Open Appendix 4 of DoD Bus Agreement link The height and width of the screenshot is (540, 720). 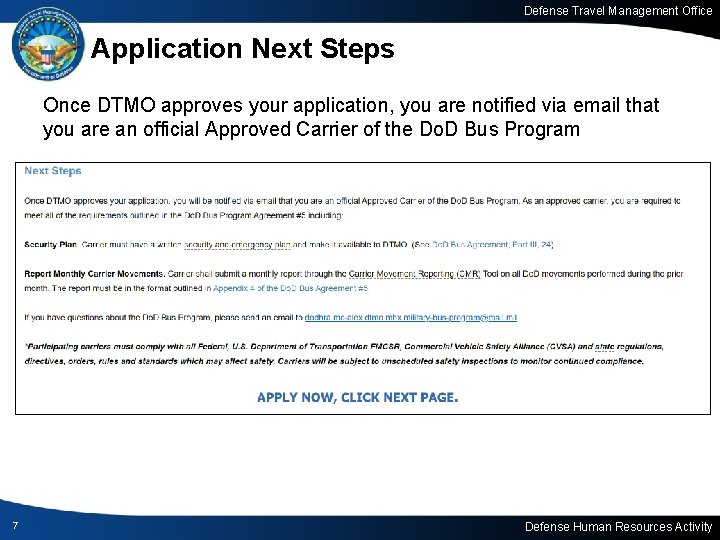[x=290, y=288]
